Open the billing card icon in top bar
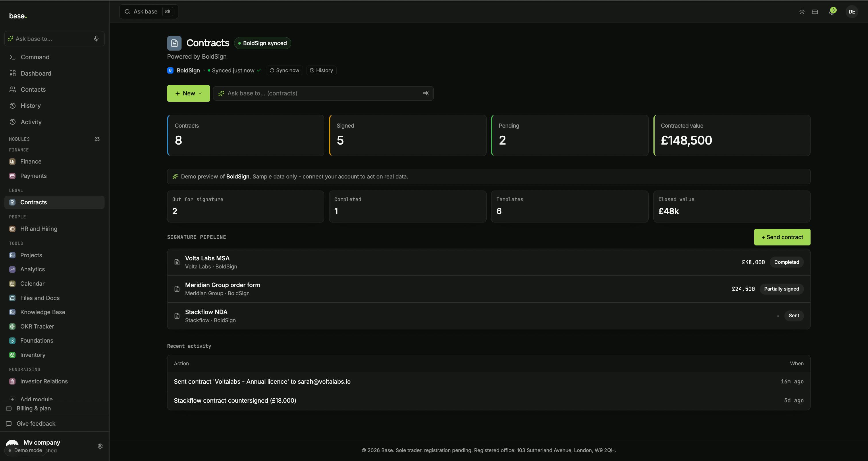This screenshot has height=461, width=868. pos(815,12)
